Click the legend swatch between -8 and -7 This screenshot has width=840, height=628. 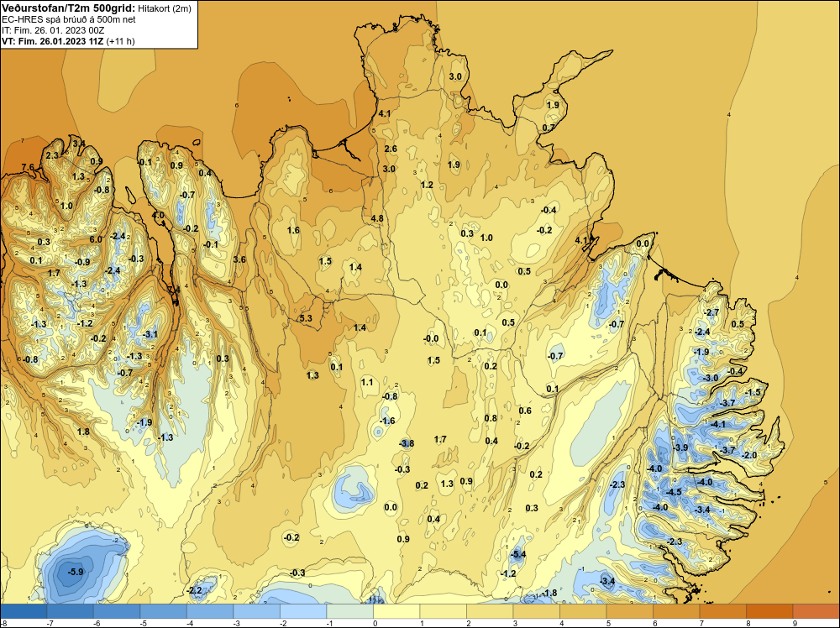point(24,611)
